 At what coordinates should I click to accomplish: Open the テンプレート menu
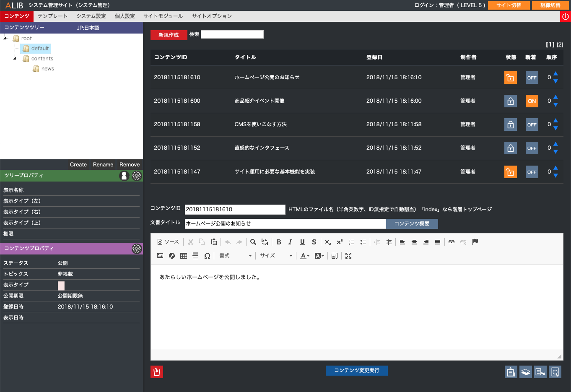tap(52, 16)
